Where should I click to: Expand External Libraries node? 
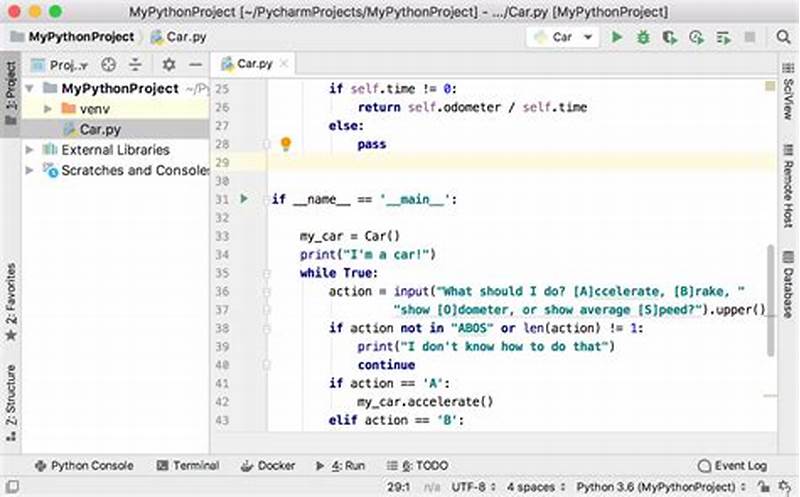(x=30, y=150)
